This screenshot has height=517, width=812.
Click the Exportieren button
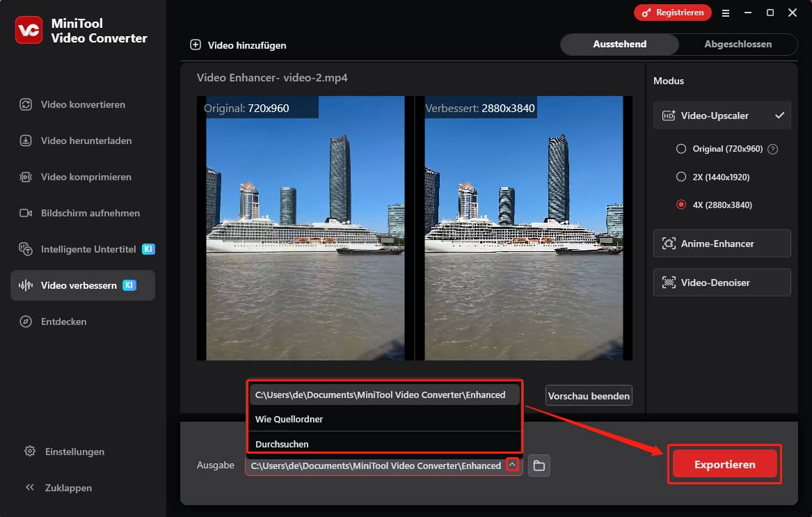point(724,464)
